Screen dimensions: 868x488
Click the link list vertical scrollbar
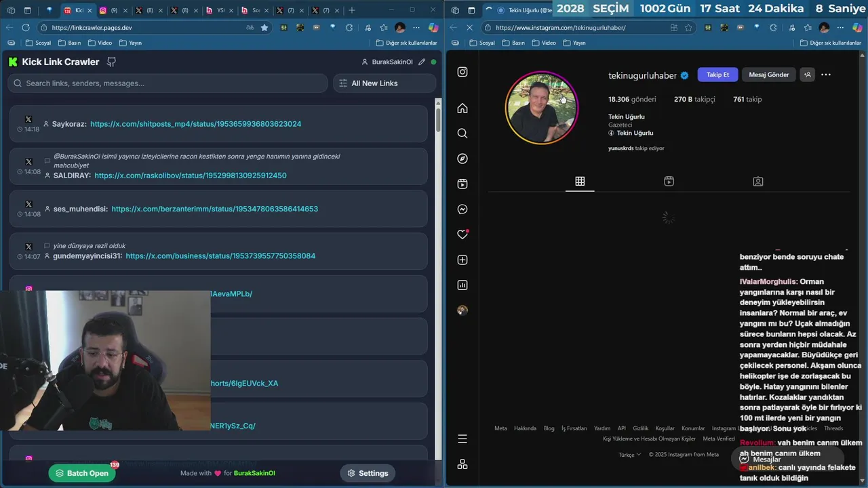438,119
